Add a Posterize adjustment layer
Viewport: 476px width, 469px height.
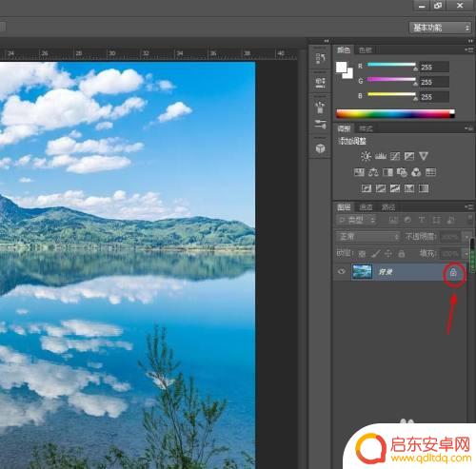pos(381,188)
